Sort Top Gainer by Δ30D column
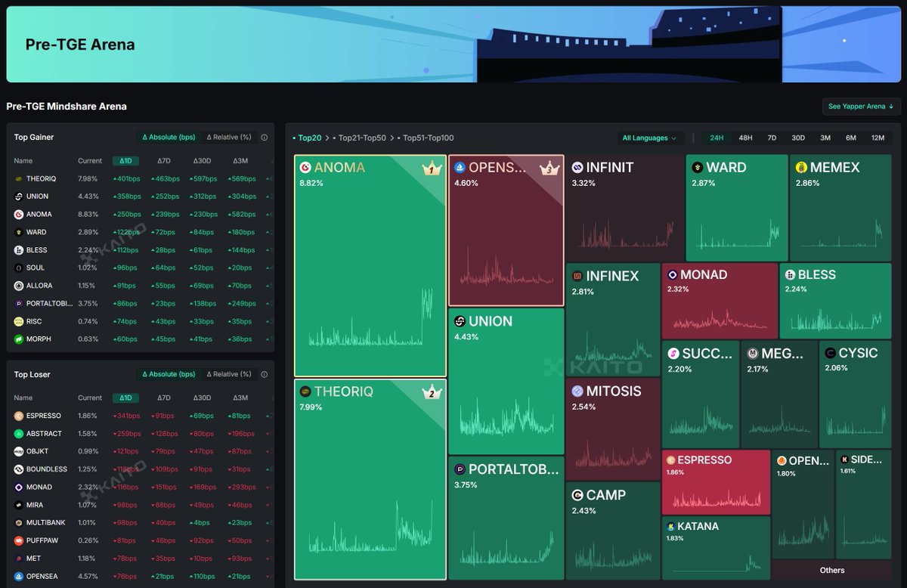The height and width of the screenshot is (588, 907). [x=202, y=160]
